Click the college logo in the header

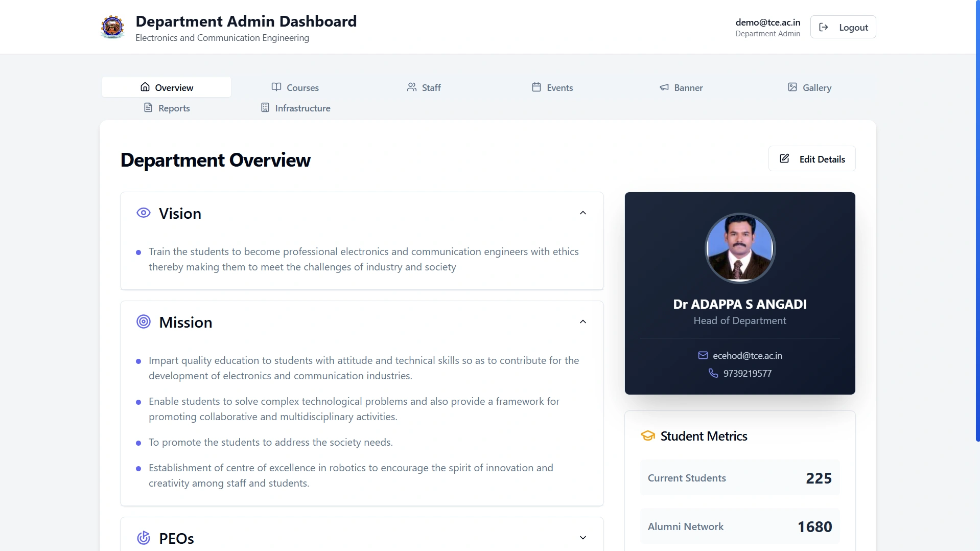pyautogui.click(x=112, y=27)
